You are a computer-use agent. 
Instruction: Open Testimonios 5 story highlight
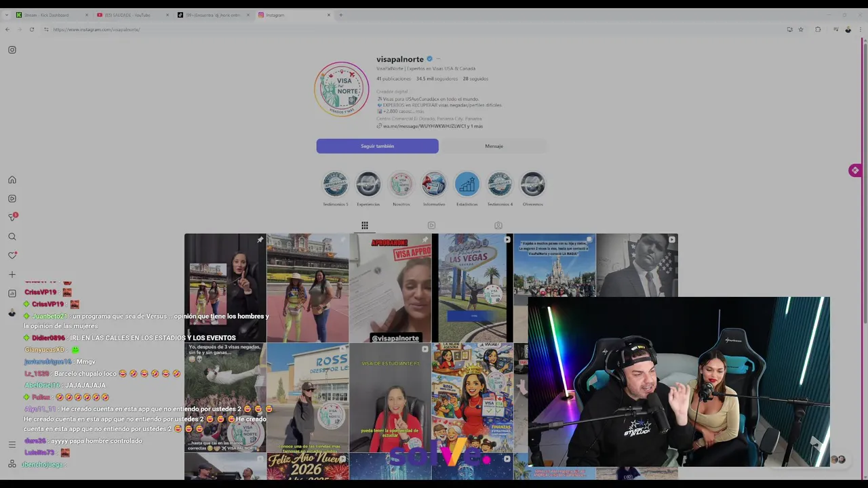click(335, 184)
